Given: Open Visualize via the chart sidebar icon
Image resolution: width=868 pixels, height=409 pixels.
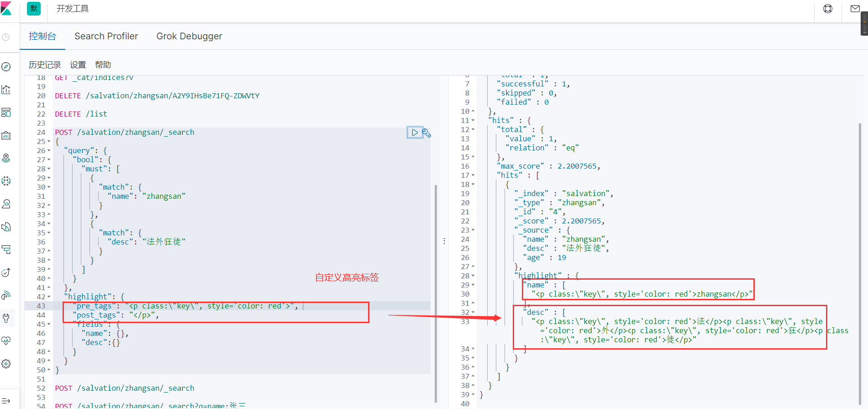Looking at the screenshot, I should click(x=6, y=90).
